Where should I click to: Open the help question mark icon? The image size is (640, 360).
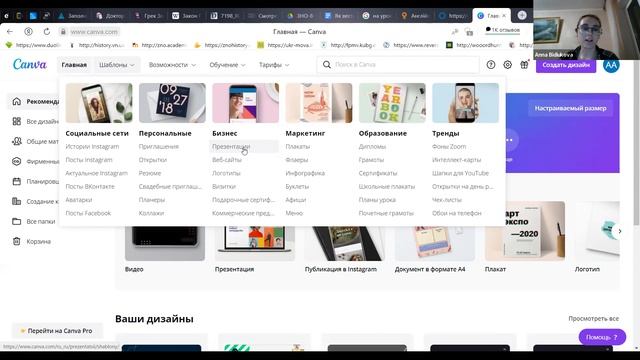(491, 64)
